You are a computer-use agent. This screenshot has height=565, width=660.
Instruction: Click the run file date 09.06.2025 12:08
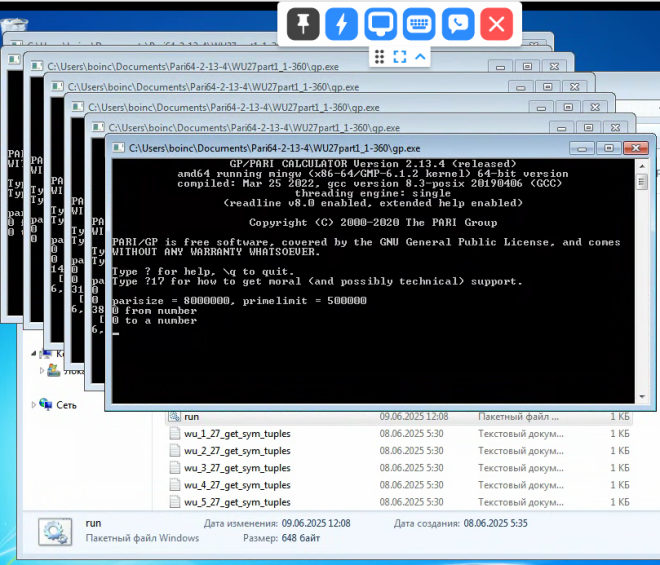pos(414,417)
